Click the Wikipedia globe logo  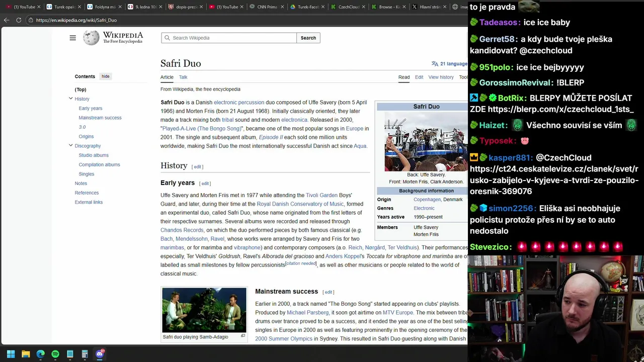click(x=91, y=38)
